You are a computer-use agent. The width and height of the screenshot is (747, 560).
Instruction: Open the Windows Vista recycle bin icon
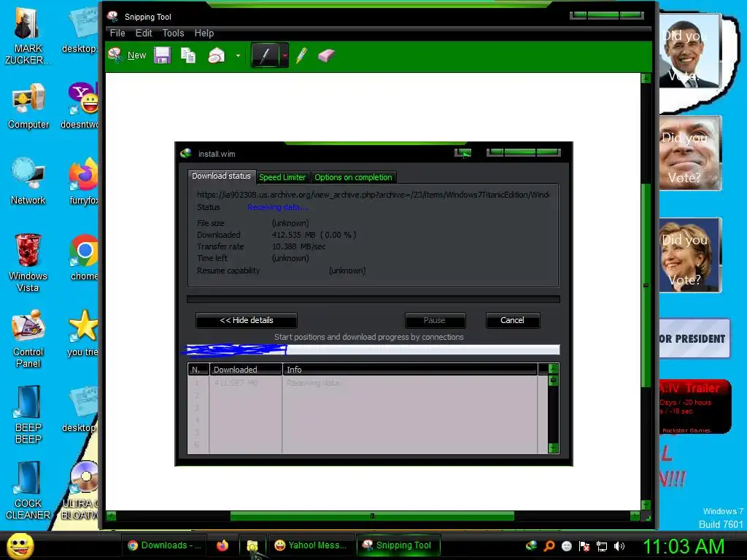pyautogui.click(x=28, y=262)
